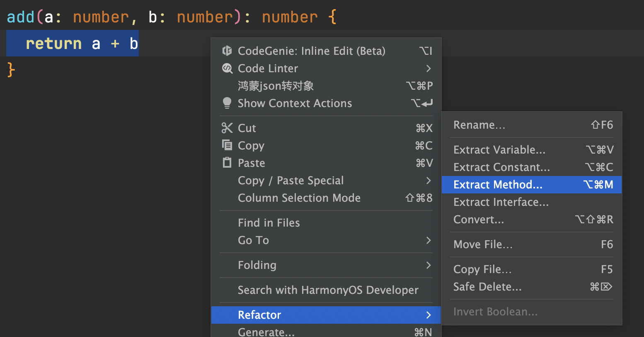The image size is (644, 337).
Task: Choose Extract Method from Refactor submenu
Action: (498, 185)
